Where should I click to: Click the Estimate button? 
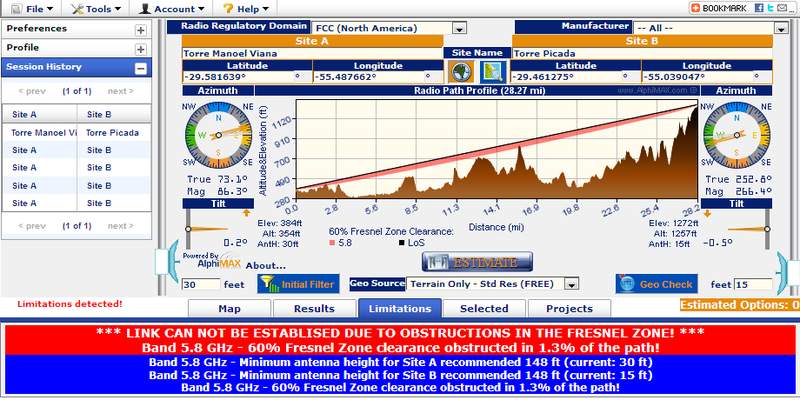[477, 262]
